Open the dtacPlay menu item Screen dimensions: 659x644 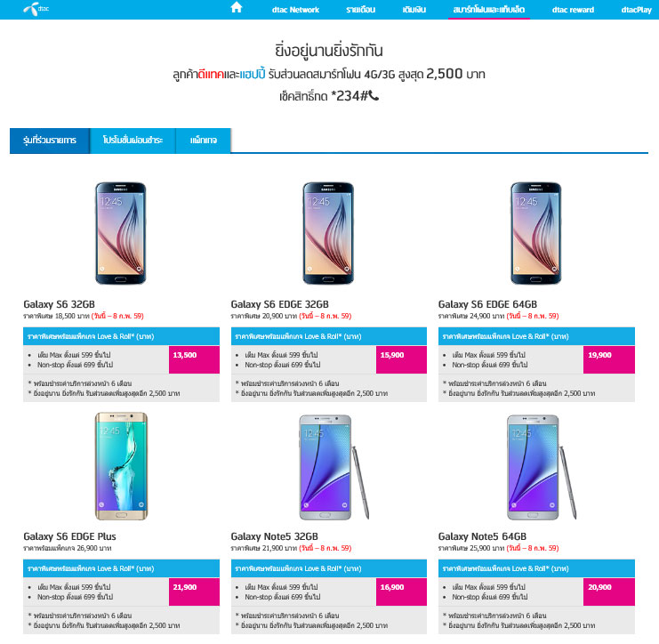(636, 10)
